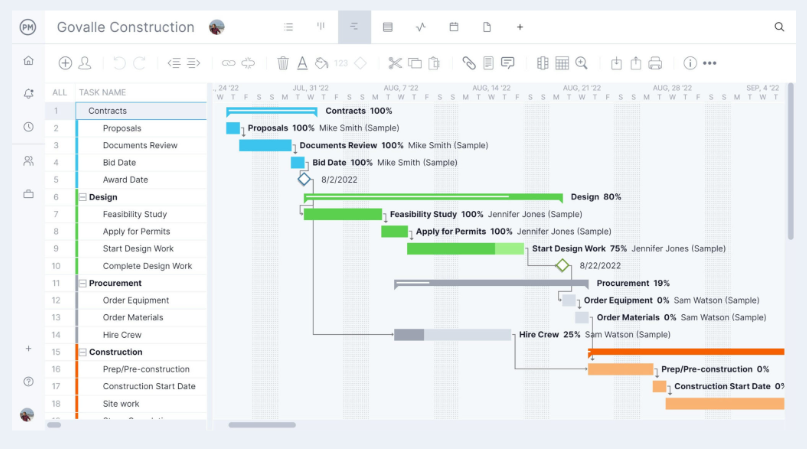
Task: Click the trash delete icon in toolbar
Action: (x=283, y=63)
